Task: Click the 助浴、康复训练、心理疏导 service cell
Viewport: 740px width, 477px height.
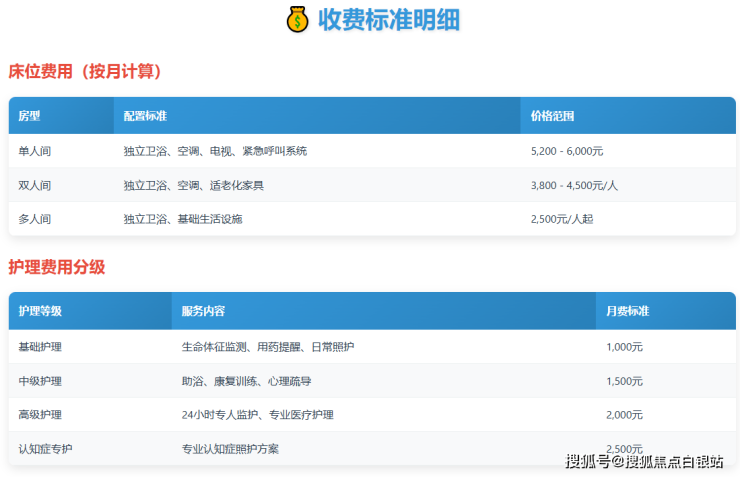Action: click(246, 381)
